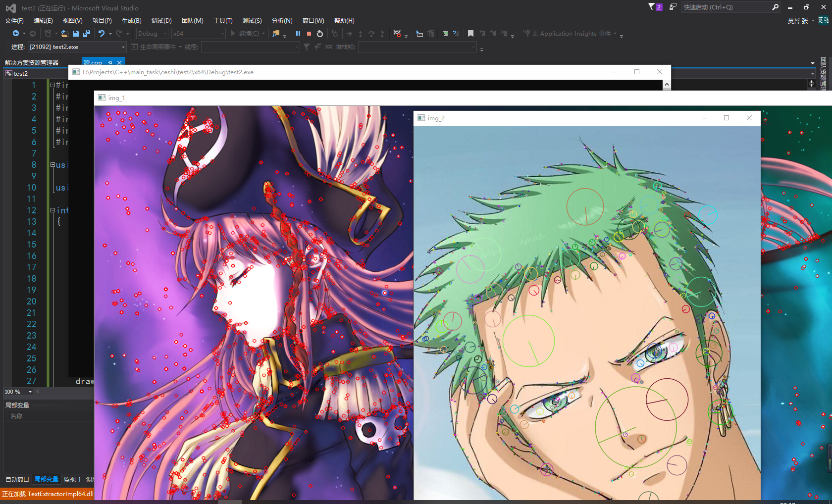
Task: Open the x64 platform dropdown
Action: (x=199, y=33)
